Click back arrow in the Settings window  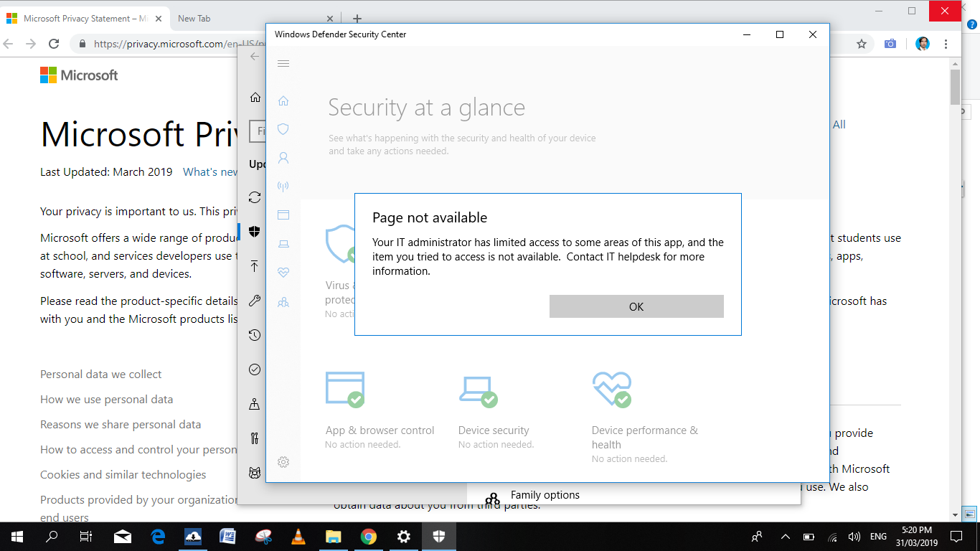[254, 56]
